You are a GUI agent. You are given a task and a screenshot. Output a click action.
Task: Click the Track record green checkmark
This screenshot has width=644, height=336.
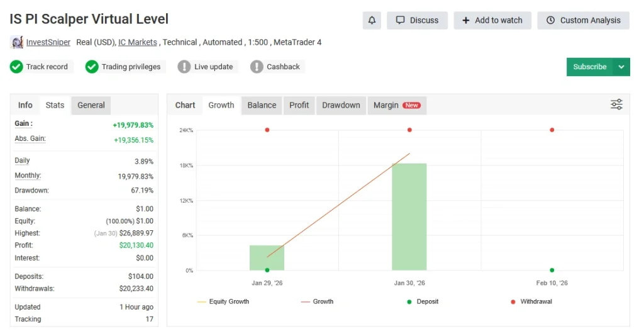pyautogui.click(x=16, y=67)
